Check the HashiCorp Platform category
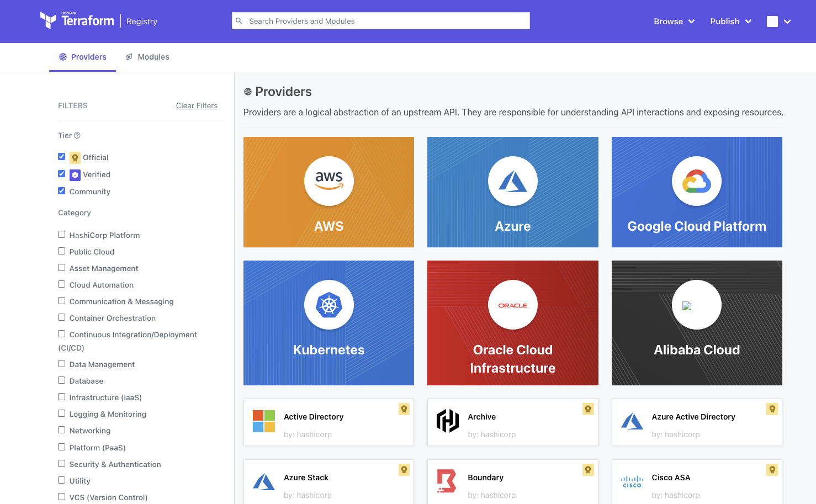This screenshot has width=816, height=504. pos(62,235)
